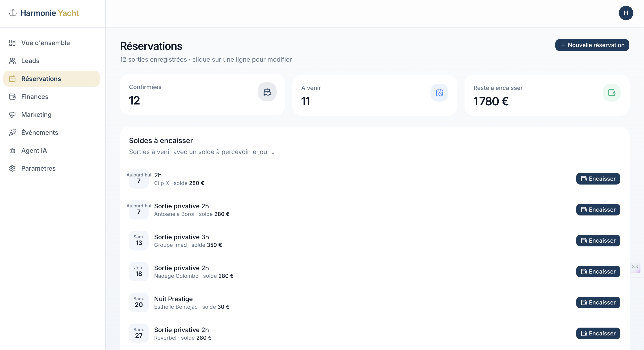This screenshot has height=350, width=644.
Task: Open Vue d'ensemble in the sidebar
Action: click(52, 43)
